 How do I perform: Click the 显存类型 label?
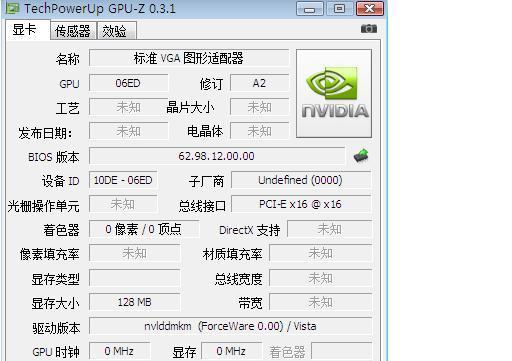55,279
